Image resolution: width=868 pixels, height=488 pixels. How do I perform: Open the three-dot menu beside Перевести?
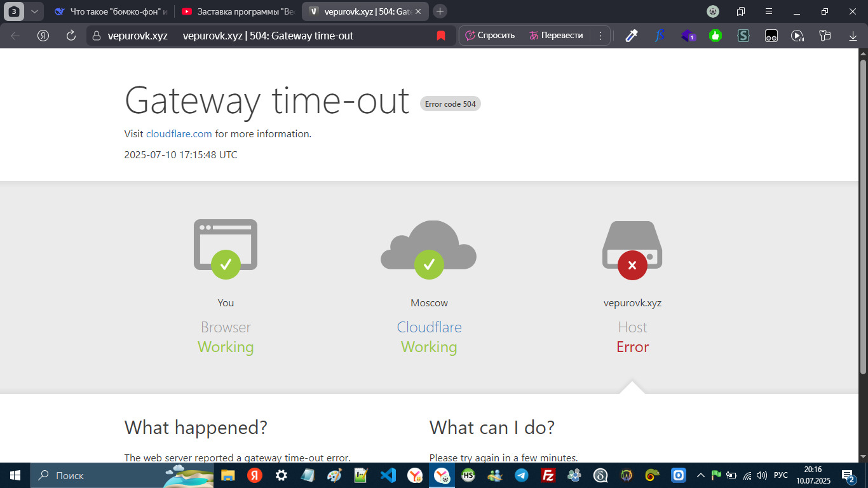600,36
